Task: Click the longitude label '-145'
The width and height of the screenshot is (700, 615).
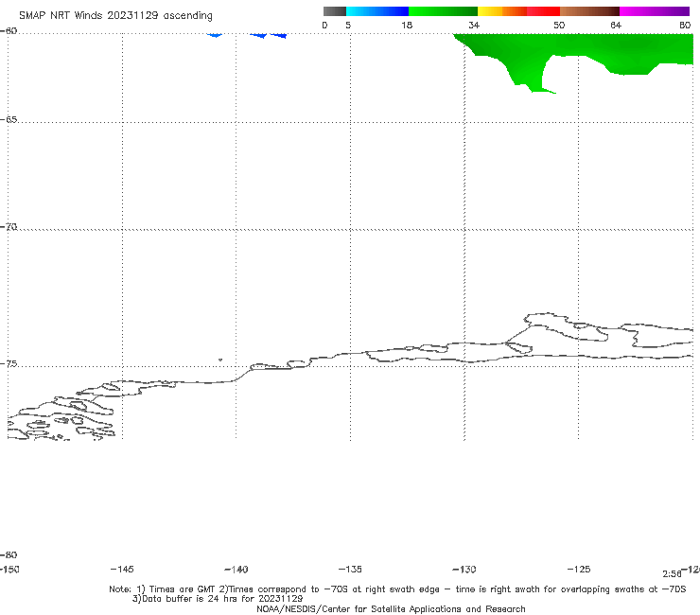Action: (122, 569)
